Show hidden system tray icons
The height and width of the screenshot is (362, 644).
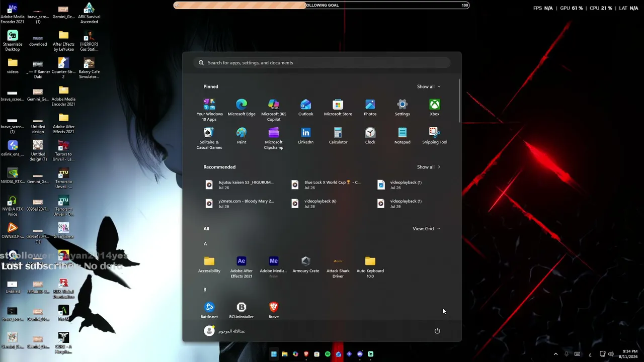pyautogui.click(x=555, y=354)
